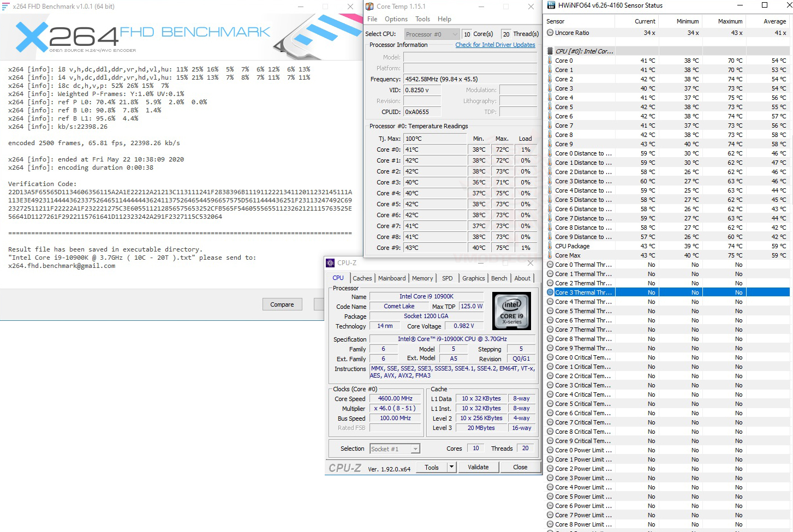Viewport: 793px width, 532px height.
Task: Click the Average column header in HWiNFO
Action: (768, 21)
